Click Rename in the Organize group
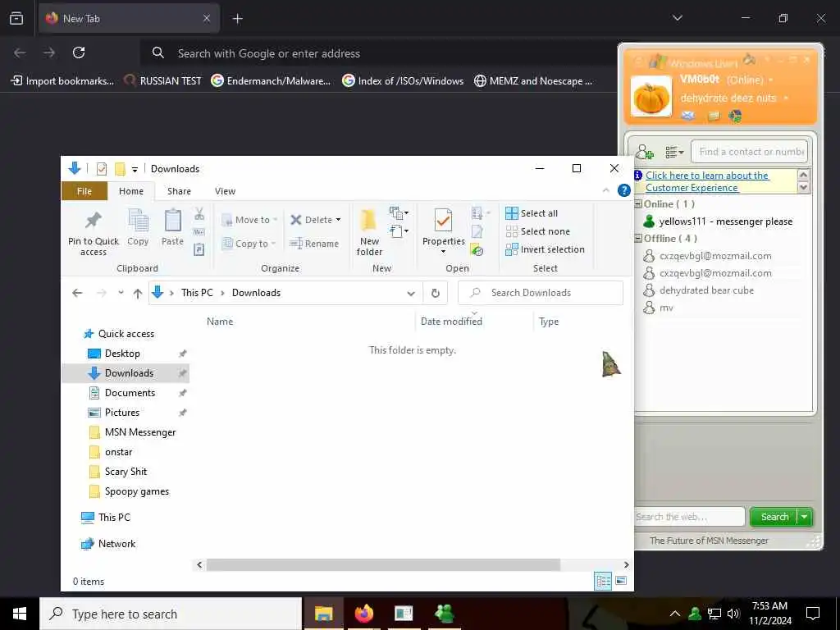Viewport: 840px width, 630px height. [x=314, y=244]
